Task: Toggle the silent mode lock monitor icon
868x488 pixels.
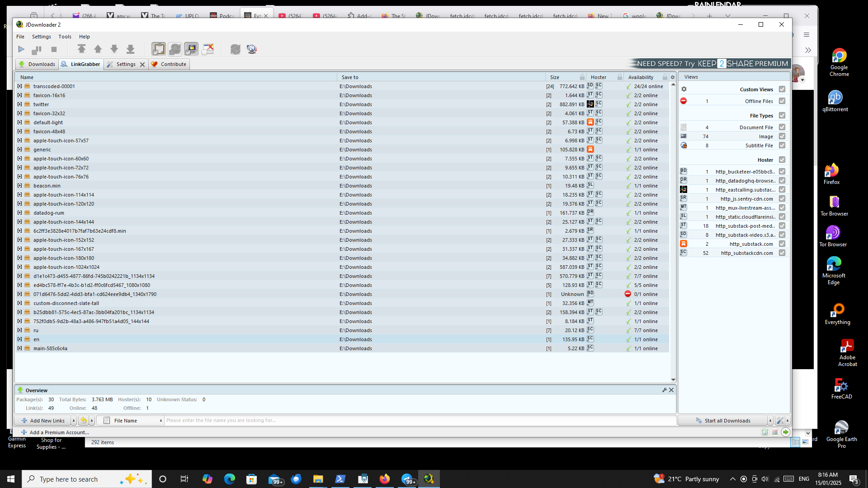Action: click(191, 49)
